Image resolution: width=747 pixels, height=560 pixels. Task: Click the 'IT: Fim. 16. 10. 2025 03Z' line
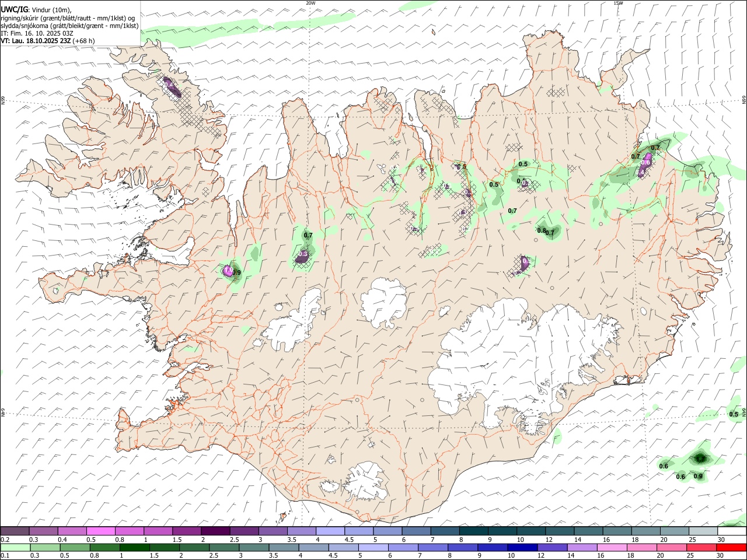(x=37, y=33)
